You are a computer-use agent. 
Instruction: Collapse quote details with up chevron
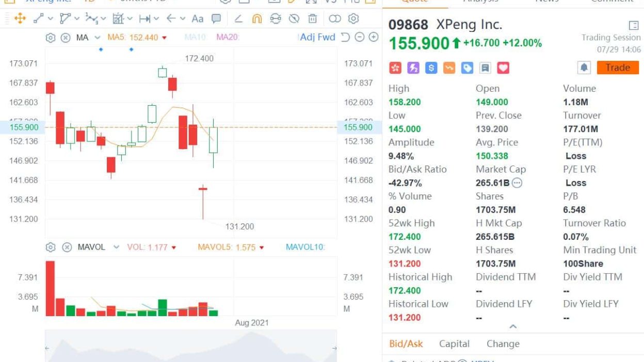pos(513,326)
